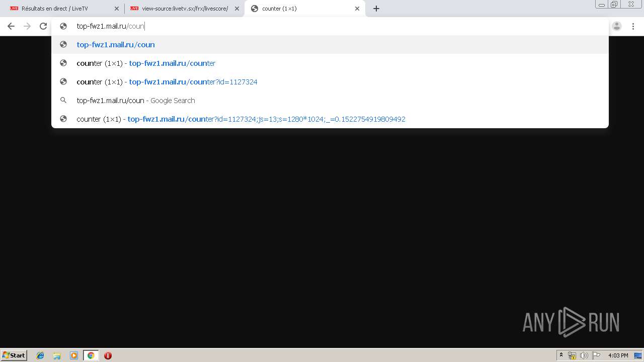This screenshot has width=644, height=362.
Task: Open a new tab with plus icon
Action: tap(376, 9)
